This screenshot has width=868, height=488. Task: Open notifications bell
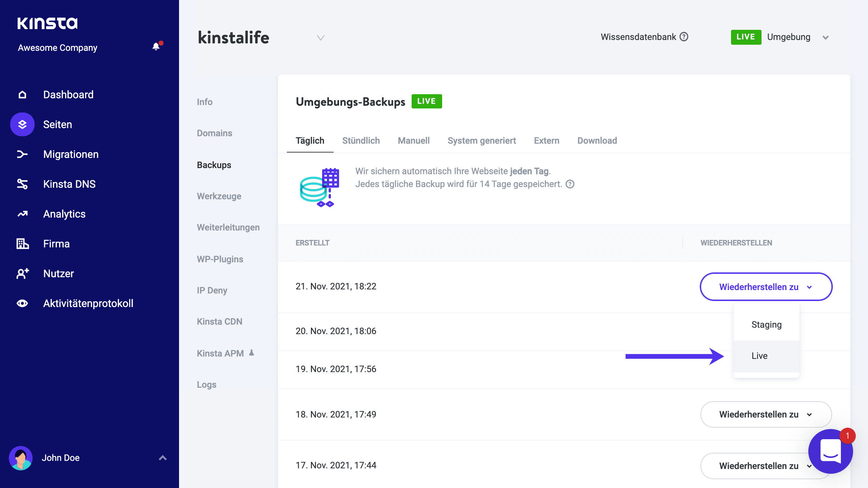pyautogui.click(x=156, y=46)
